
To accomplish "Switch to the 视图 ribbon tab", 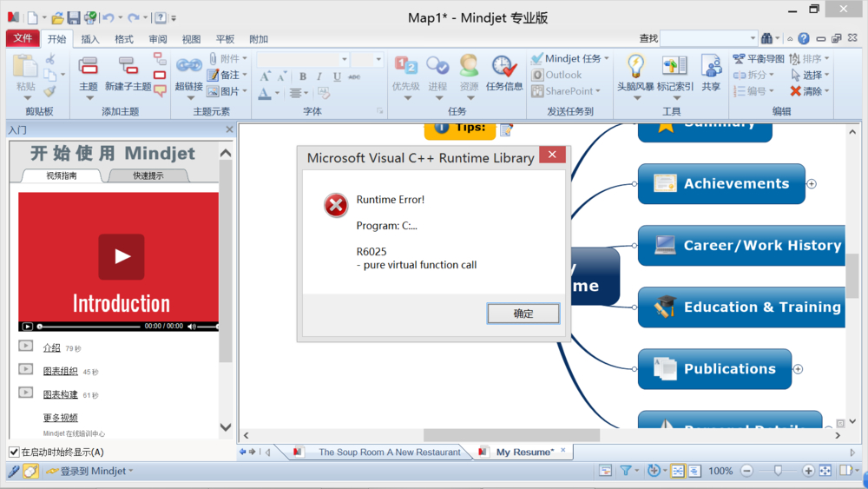I will tap(192, 39).
